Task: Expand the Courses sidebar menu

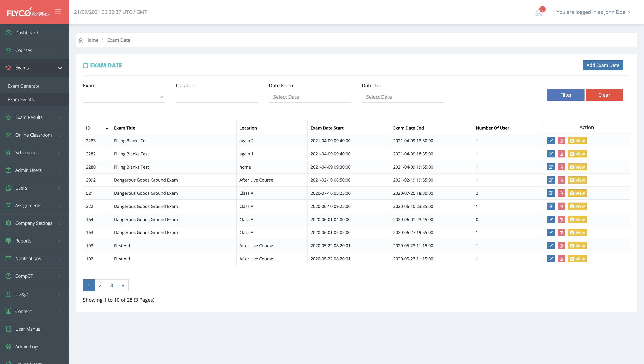Action: 34,50
